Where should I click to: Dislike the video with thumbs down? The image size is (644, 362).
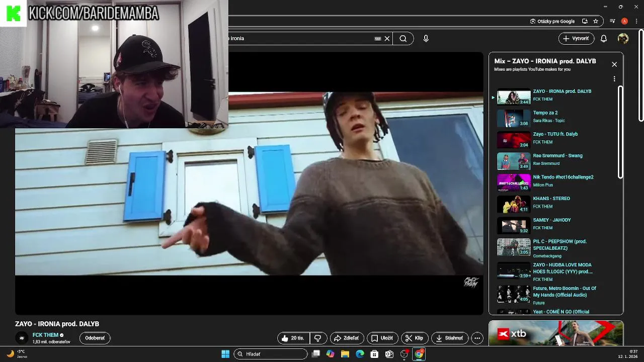pos(318,338)
